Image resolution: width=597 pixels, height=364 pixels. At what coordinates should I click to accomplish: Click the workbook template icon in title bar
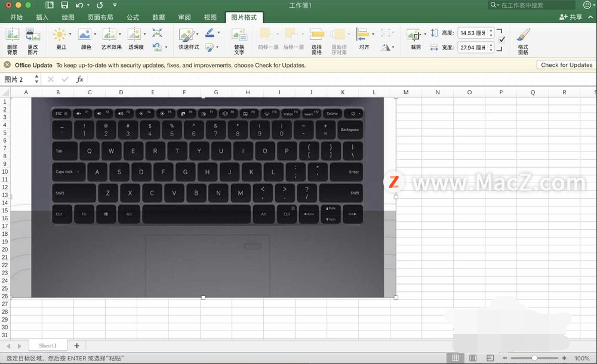coord(50,5)
